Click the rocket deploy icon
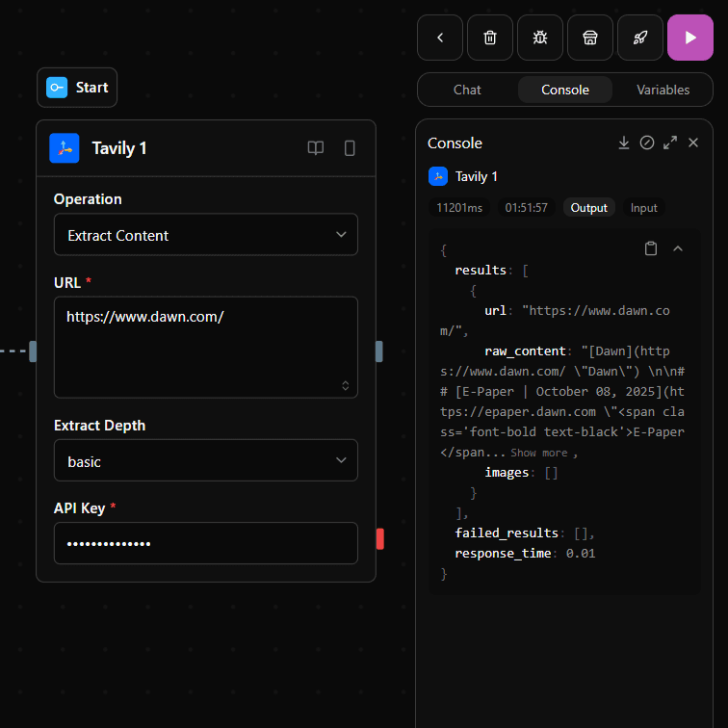The image size is (728, 728). coord(640,38)
